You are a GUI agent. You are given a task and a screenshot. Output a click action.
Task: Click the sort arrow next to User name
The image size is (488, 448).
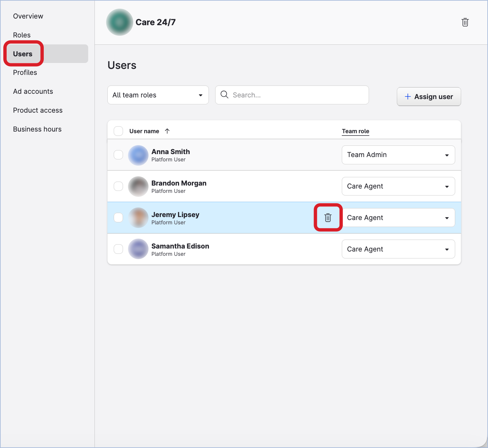[x=167, y=131]
